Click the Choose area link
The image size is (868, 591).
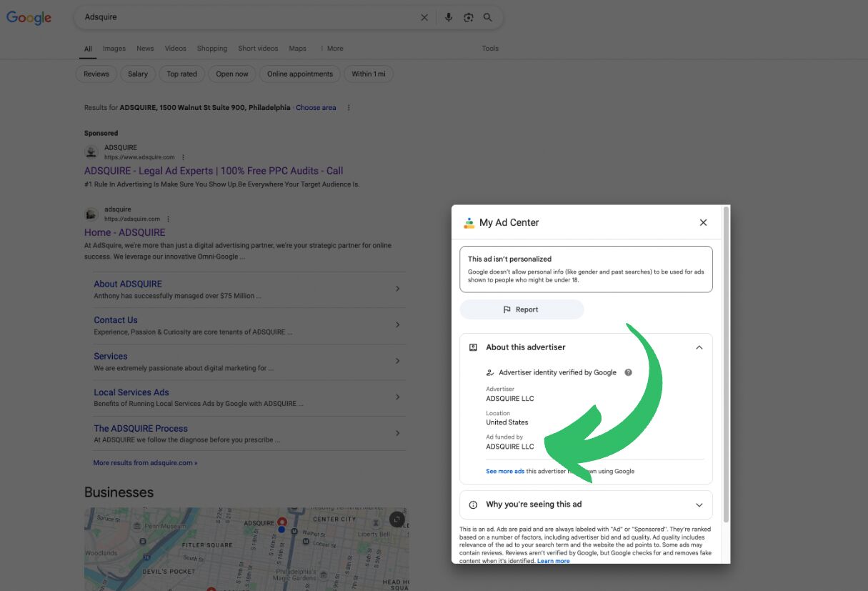coord(316,107)
